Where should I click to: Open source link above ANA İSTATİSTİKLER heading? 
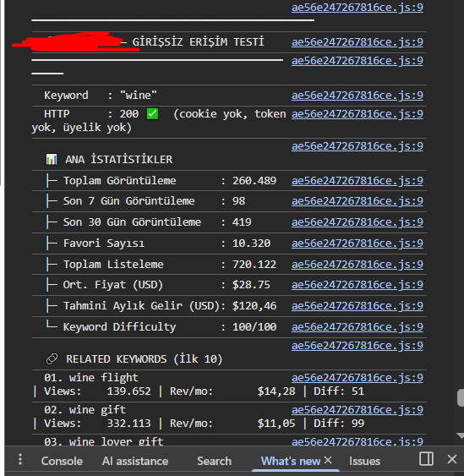358,146
